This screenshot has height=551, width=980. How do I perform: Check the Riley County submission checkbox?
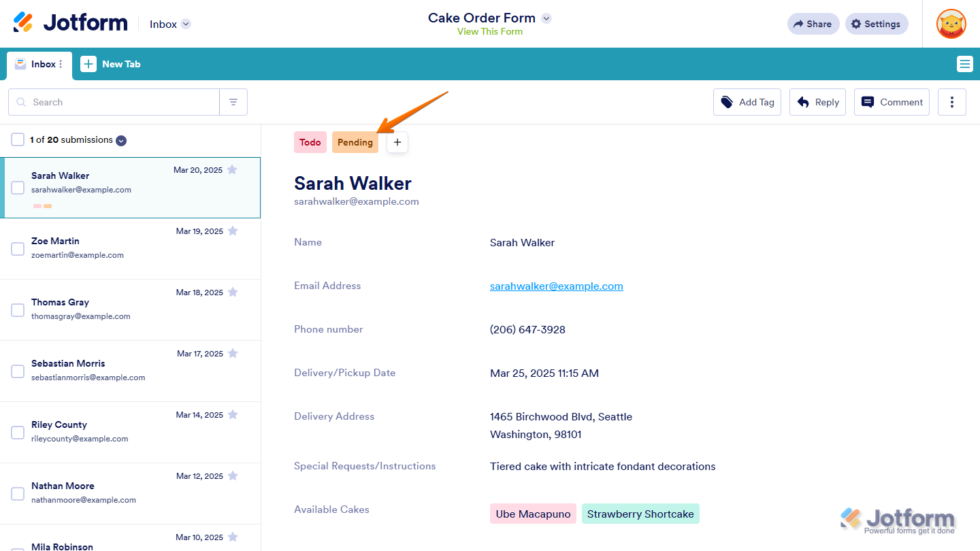coord(18,433)
